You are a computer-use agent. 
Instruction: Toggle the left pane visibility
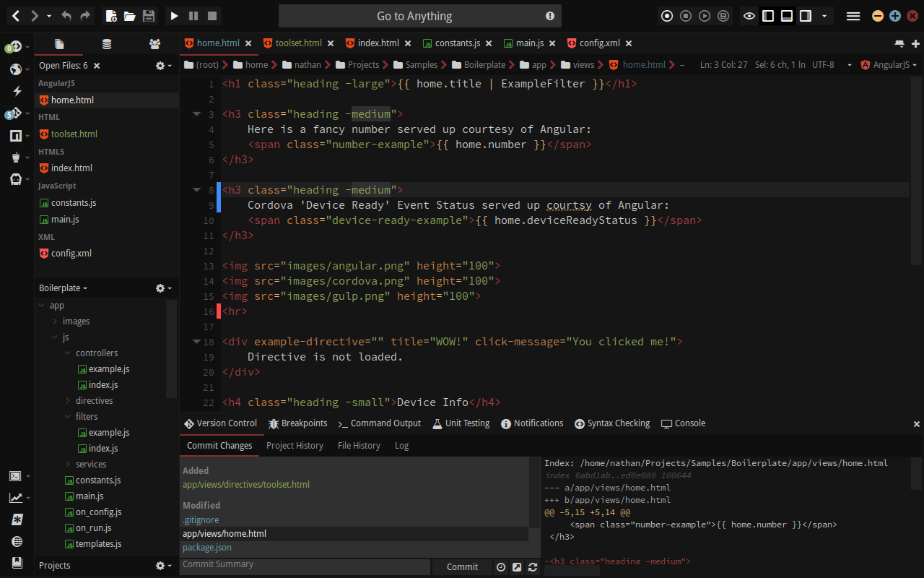click(x=768, y=15)
